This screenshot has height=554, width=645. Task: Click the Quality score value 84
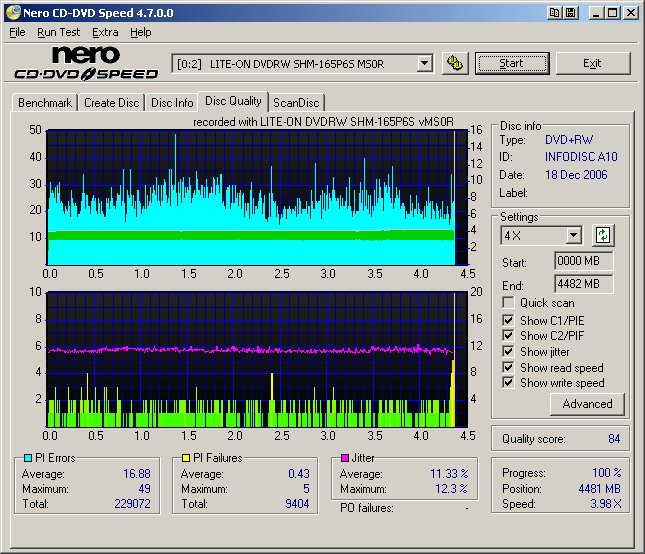(614, 438)
